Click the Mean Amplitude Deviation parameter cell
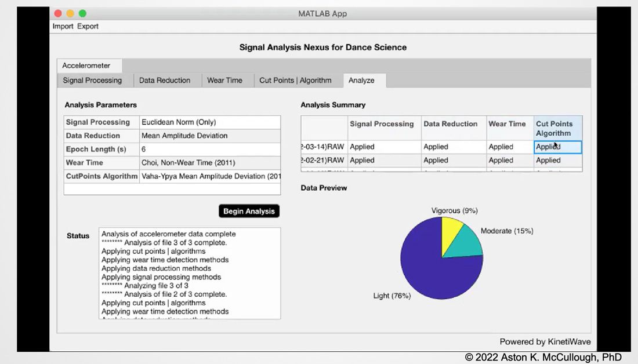 tap(210, 136)
